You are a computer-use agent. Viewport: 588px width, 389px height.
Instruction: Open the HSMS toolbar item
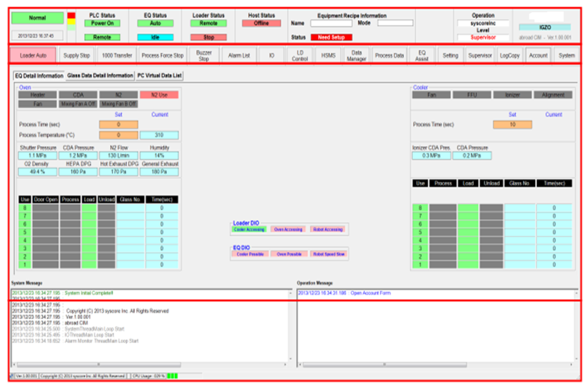[x=328, y=56]
